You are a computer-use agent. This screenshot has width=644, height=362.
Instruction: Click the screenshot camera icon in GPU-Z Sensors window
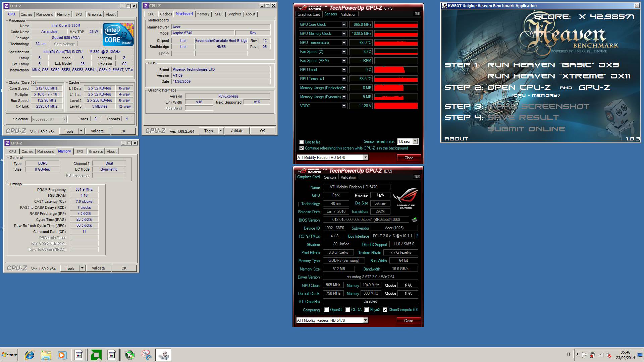(x=417, y=14)
